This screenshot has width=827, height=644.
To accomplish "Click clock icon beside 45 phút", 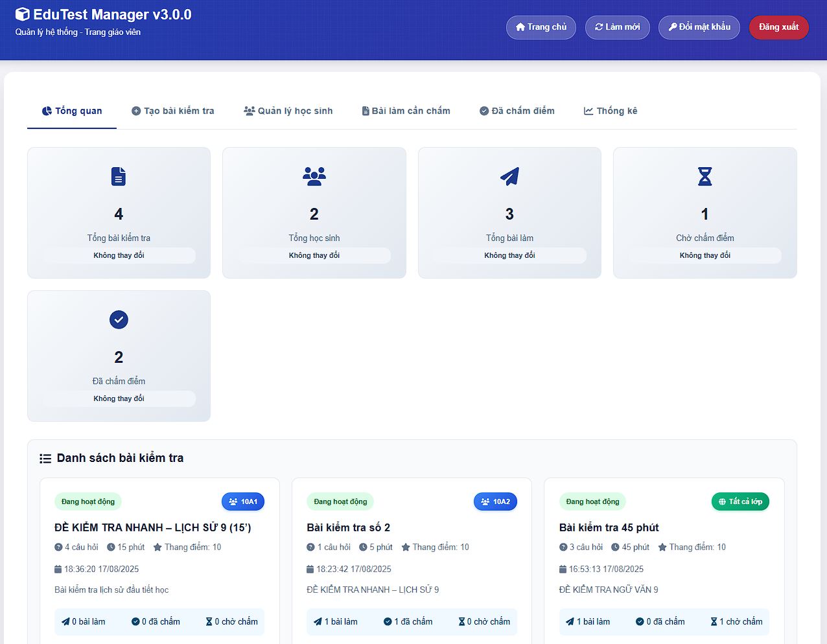I will coord(615,547).
